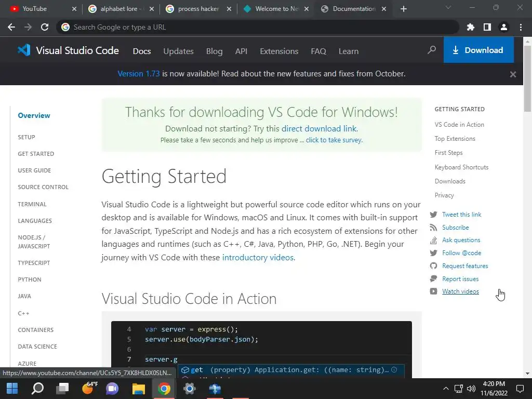This screenshot has height=399, width=532.
Task: Open the taskbar volume icon
Action: point(471,389)
